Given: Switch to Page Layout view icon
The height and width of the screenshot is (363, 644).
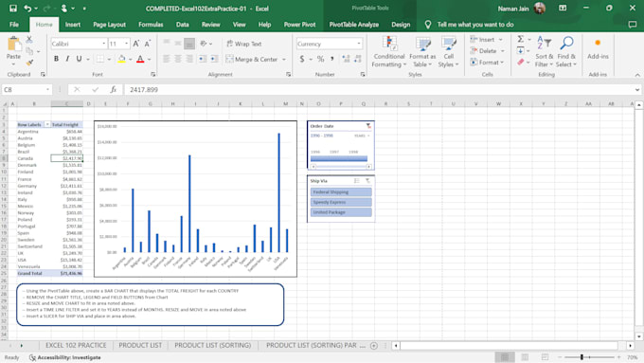Looking at the screenshot, I should click(525, 357).
